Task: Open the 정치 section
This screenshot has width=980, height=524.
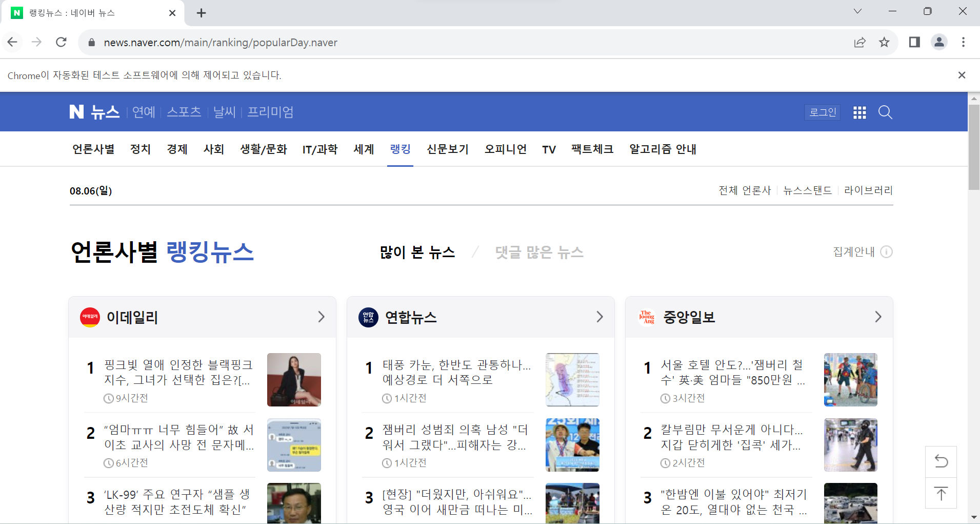Action: [x=141, y=149]
